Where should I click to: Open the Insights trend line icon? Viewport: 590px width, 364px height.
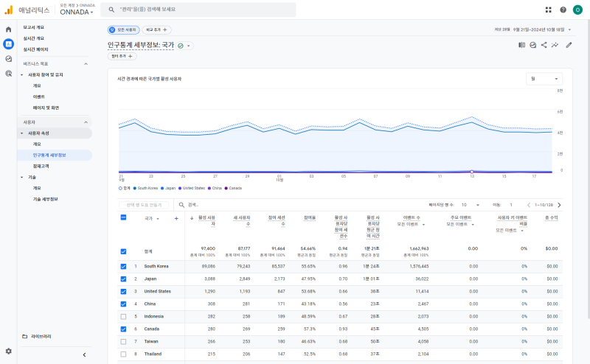pyautogui.click(x=555, y=45)
